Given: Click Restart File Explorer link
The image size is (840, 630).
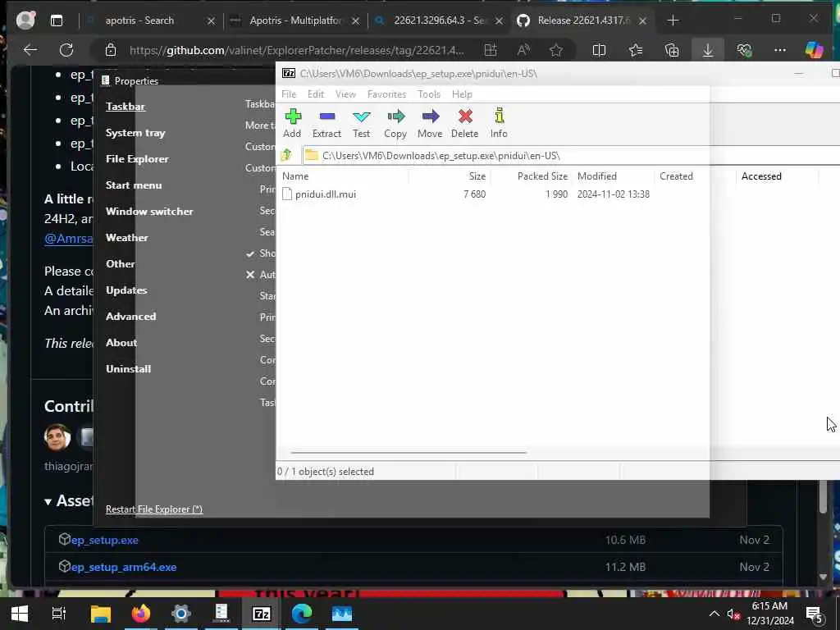Looking at the screenshot, I should (x=154, y=509).
